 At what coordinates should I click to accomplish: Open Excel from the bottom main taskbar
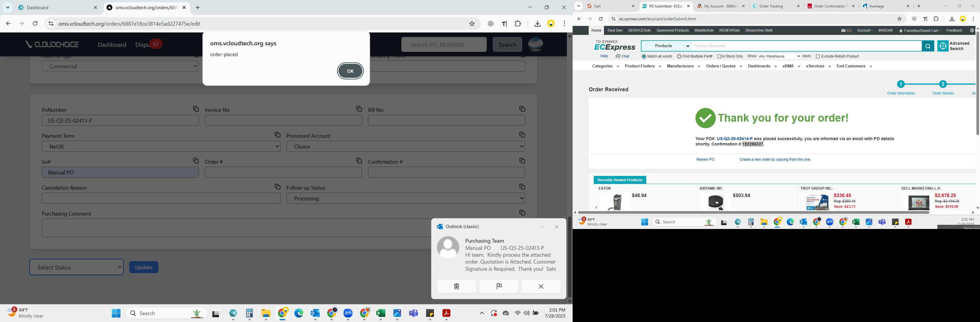point(381,313)
